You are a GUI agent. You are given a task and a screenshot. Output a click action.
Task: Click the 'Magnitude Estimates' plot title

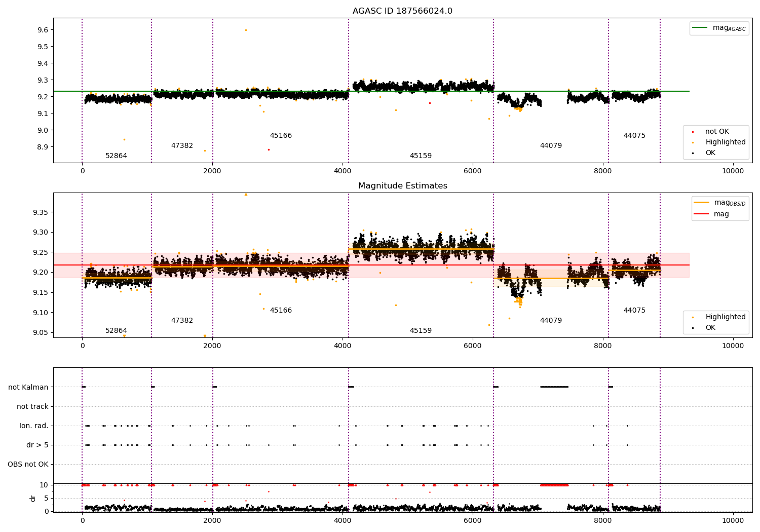[x=402, y=186]
